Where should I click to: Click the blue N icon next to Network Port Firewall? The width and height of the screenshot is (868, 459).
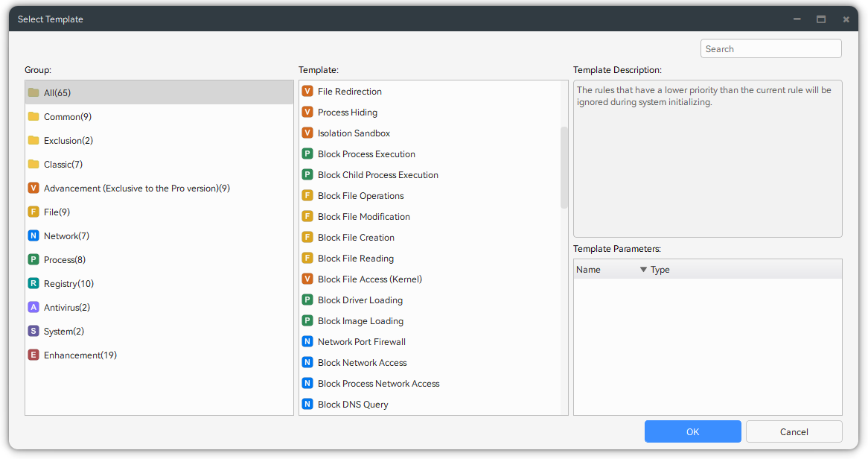tap(307, 342)
